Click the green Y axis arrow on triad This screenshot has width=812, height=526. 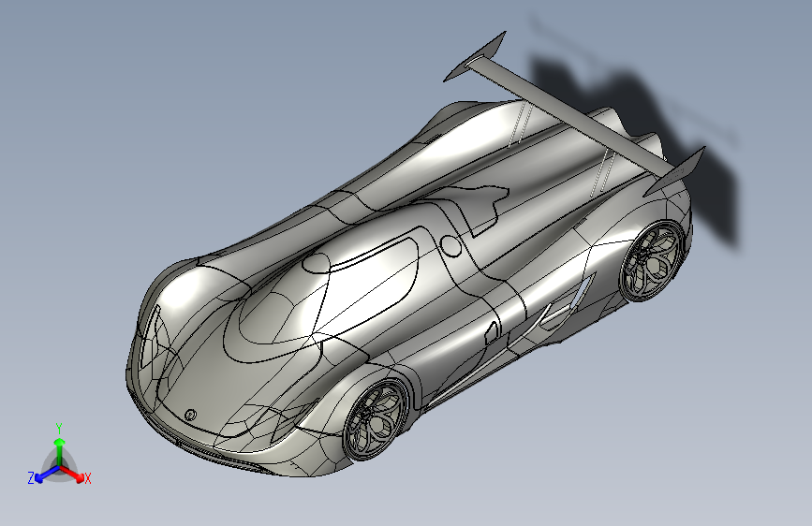pyautogui.click(x=60, y=450)
